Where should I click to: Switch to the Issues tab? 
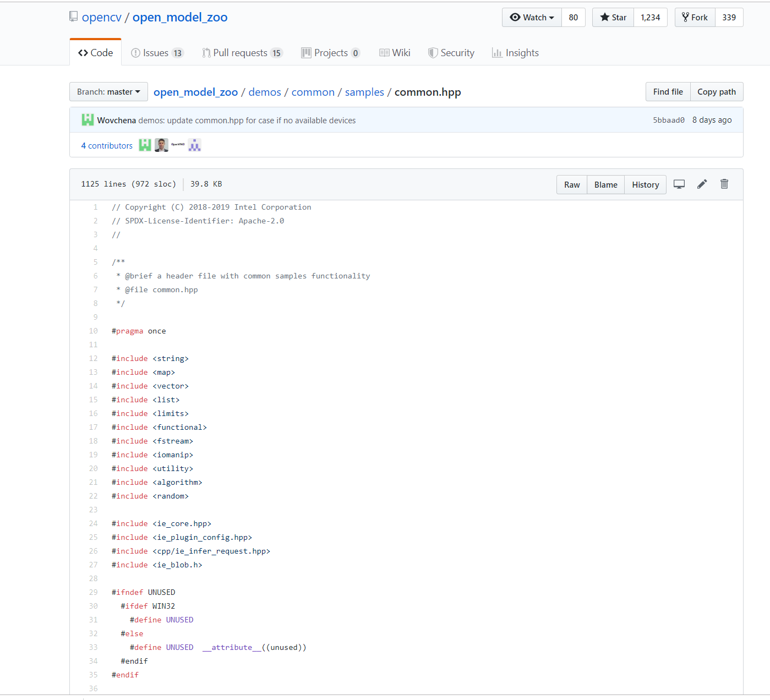(x=157, y=52)
